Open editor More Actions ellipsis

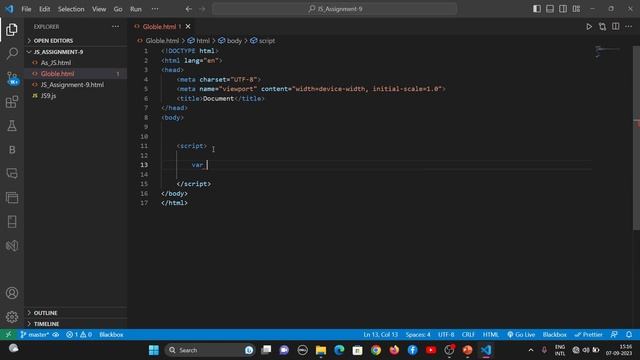tap(629, 27)
